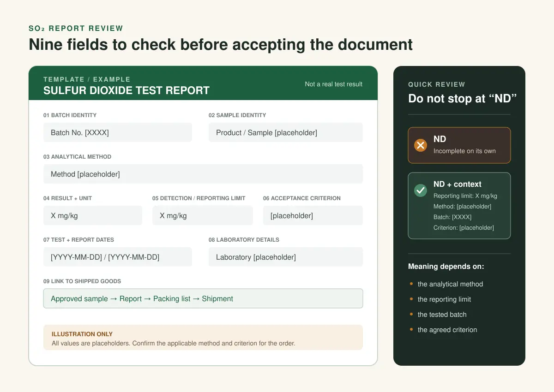Click the Test + Report dates field
Screen dimensions: 554x392
118,257
